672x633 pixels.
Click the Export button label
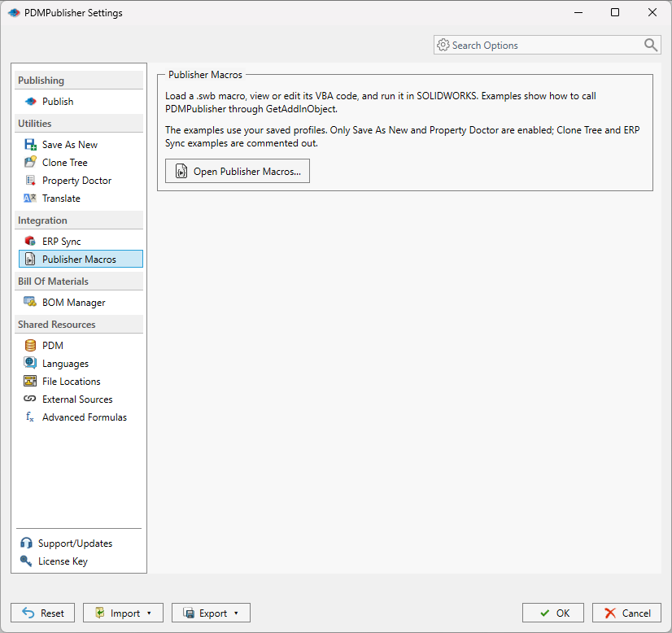(x=213, y=613)
